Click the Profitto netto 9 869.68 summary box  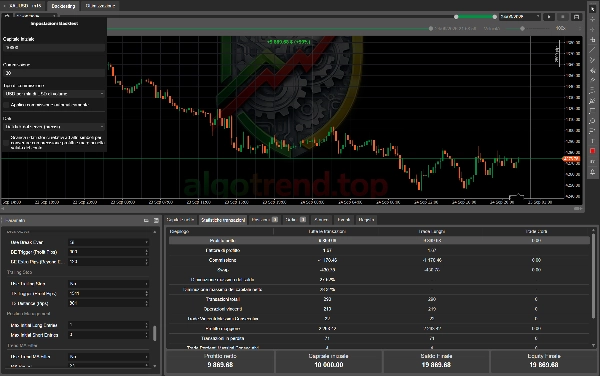click(220, 361)
